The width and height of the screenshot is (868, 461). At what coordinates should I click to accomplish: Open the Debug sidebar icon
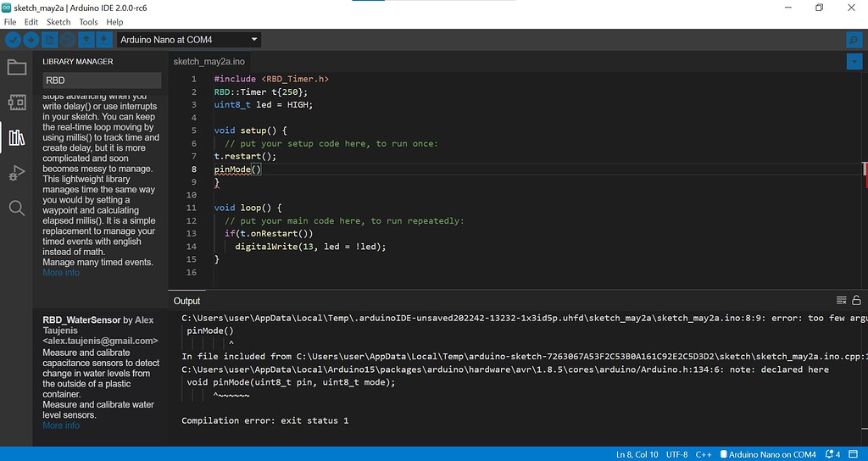17,173
